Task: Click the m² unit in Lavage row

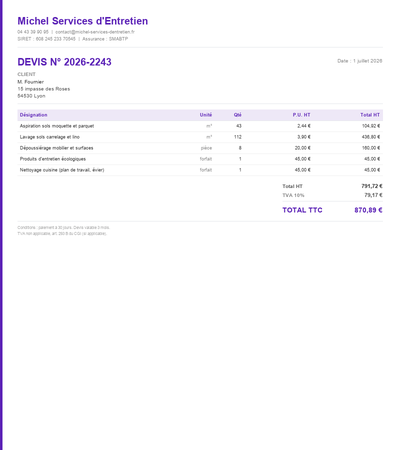Action: tap(209, 137)
